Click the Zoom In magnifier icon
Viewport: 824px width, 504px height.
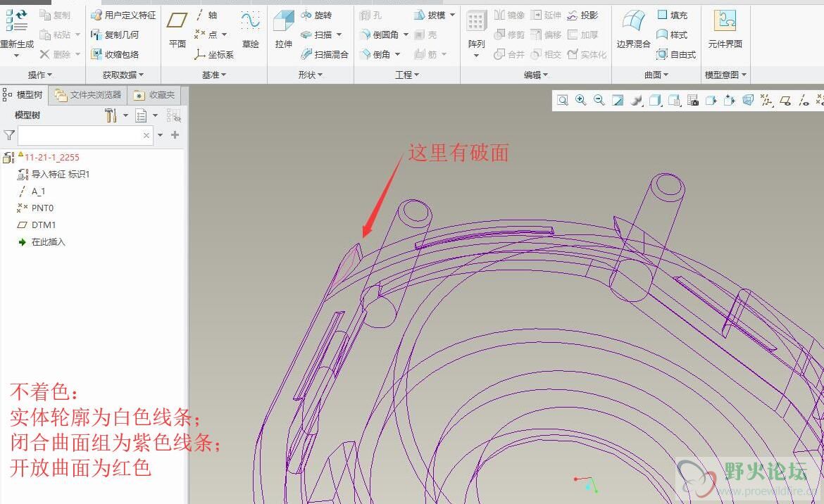581,100
